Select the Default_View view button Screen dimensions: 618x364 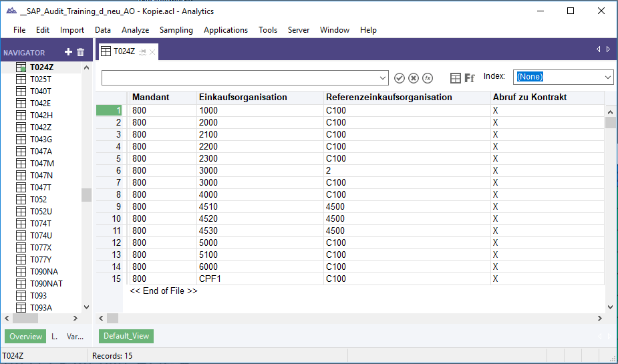click(126, 336)
